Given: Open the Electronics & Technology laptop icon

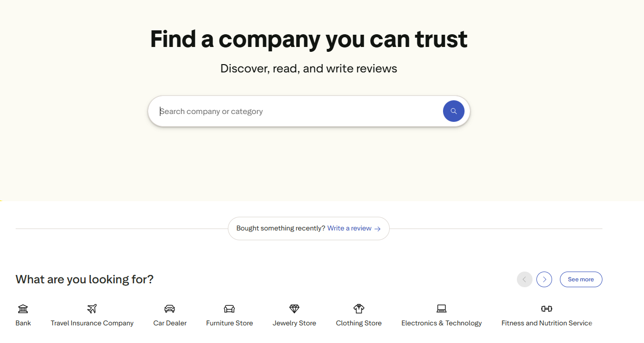Looking at the screenshot, I should [x=442, y=309].
